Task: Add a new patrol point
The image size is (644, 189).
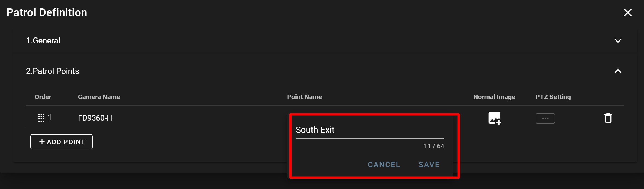Action: (62, 142)
